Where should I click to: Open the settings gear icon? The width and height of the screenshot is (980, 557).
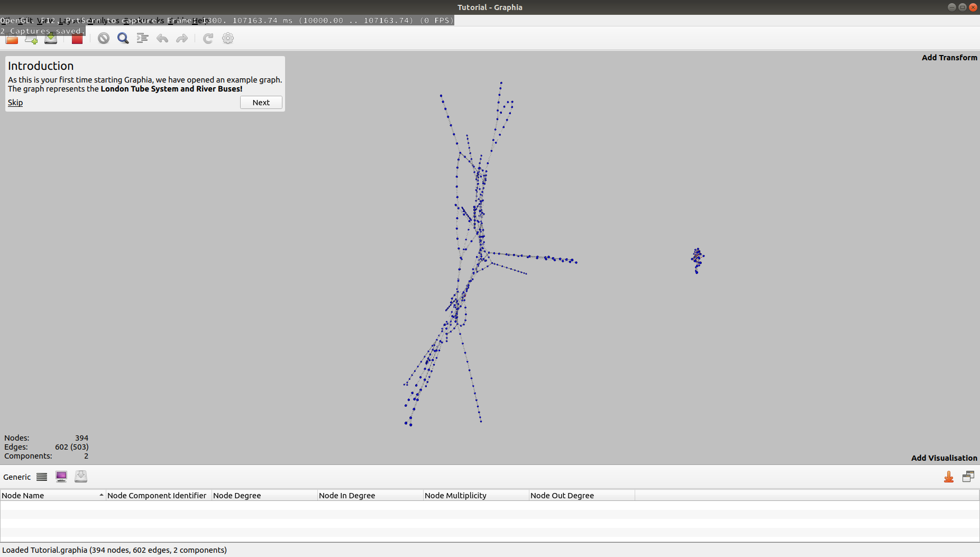tap(227, 38)
